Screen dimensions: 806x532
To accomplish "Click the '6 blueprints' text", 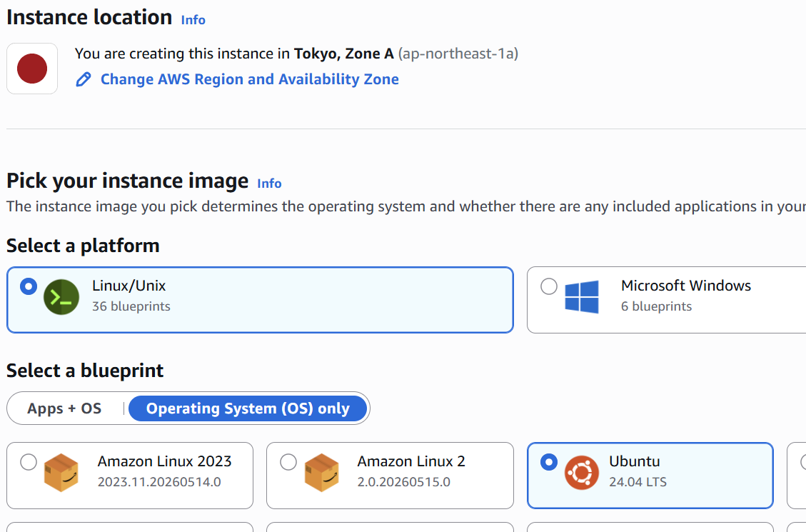I will [656, 306].
